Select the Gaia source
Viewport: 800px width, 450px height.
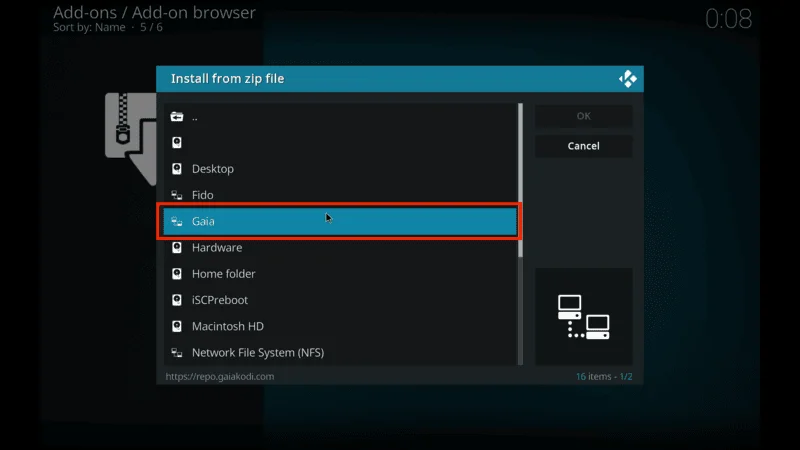340,221
